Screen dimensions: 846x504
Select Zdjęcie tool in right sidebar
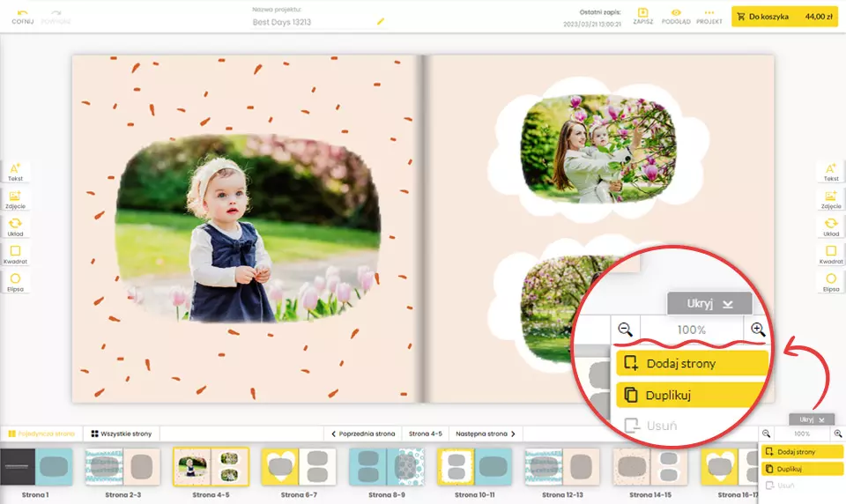[x=831, y=200]
